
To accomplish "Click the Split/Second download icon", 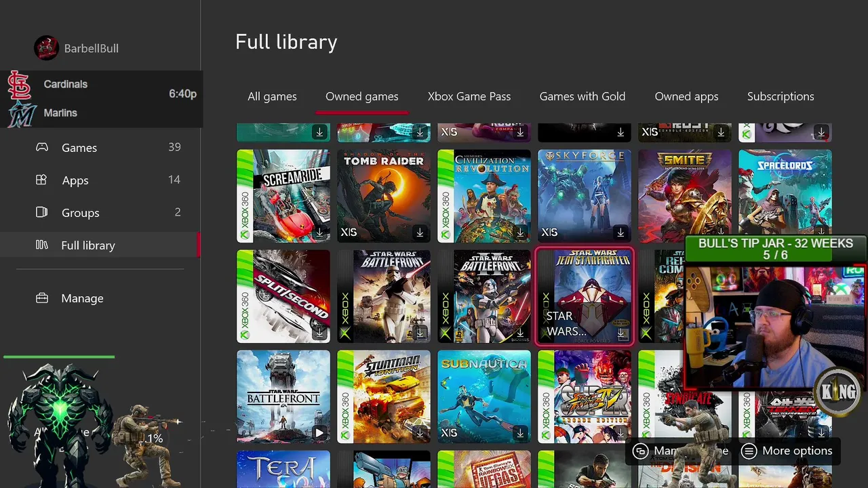I will click(x=319, y=333).
